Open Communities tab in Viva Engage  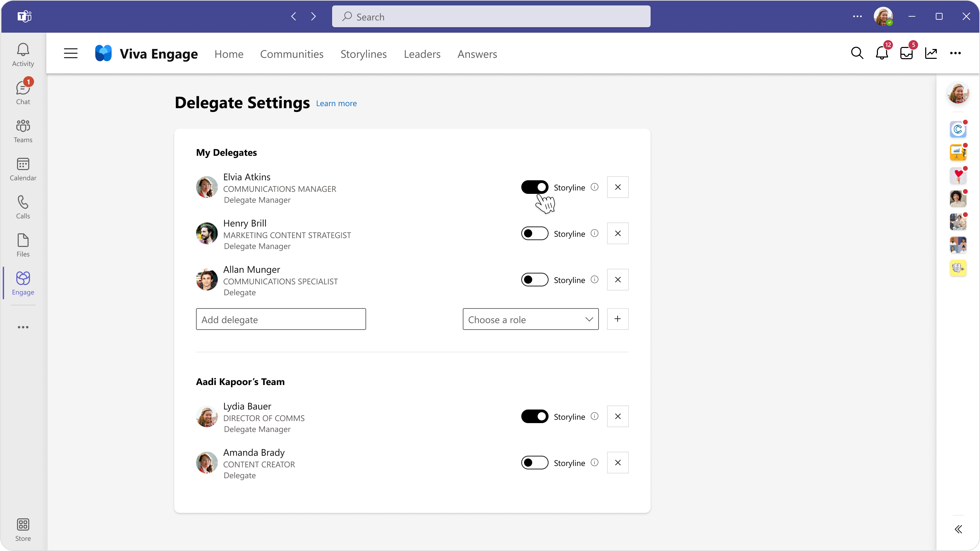pyautogui.click(x=291, y=54)
